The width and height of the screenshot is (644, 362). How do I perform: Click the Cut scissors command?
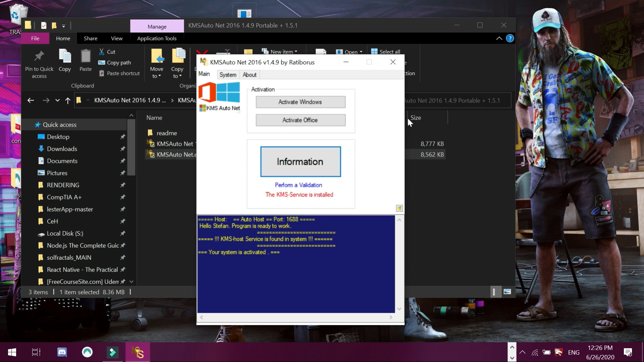(107, 52)
